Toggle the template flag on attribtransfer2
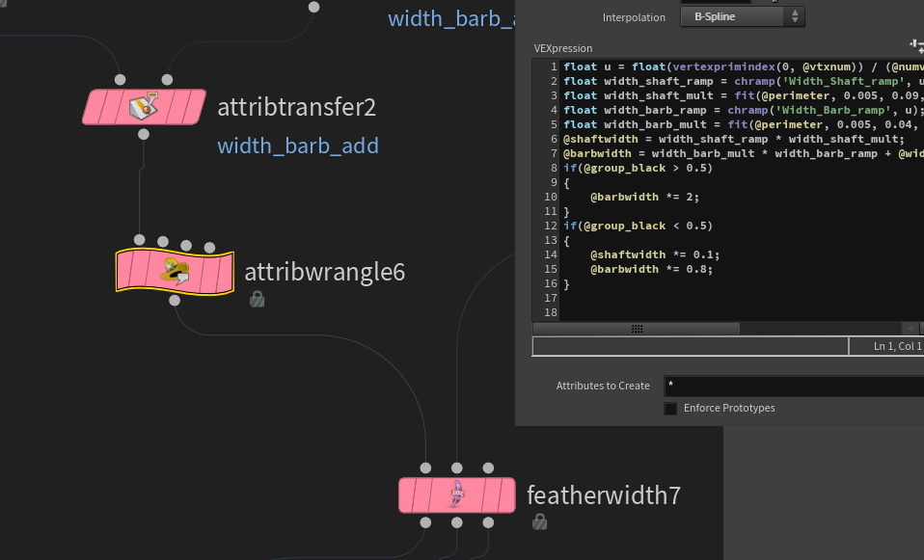Viewport: 924px width, 560px height. tap(174, 107)
